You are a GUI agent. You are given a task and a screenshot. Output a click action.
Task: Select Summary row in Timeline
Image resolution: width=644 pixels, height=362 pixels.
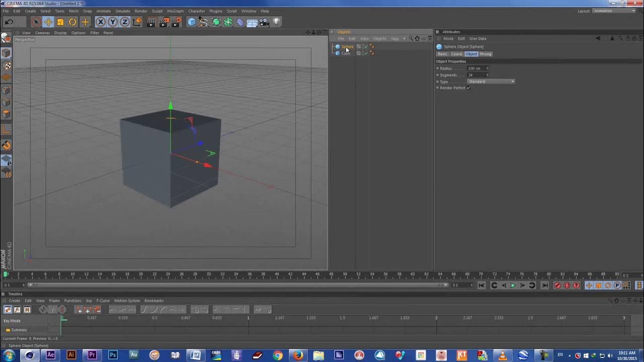tap(19, 330)
